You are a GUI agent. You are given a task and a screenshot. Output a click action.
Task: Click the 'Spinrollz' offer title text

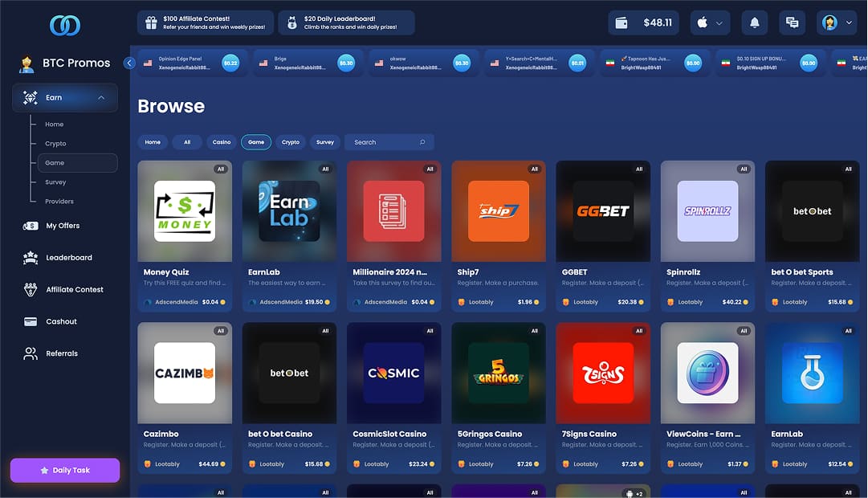[x=683, y=272]
